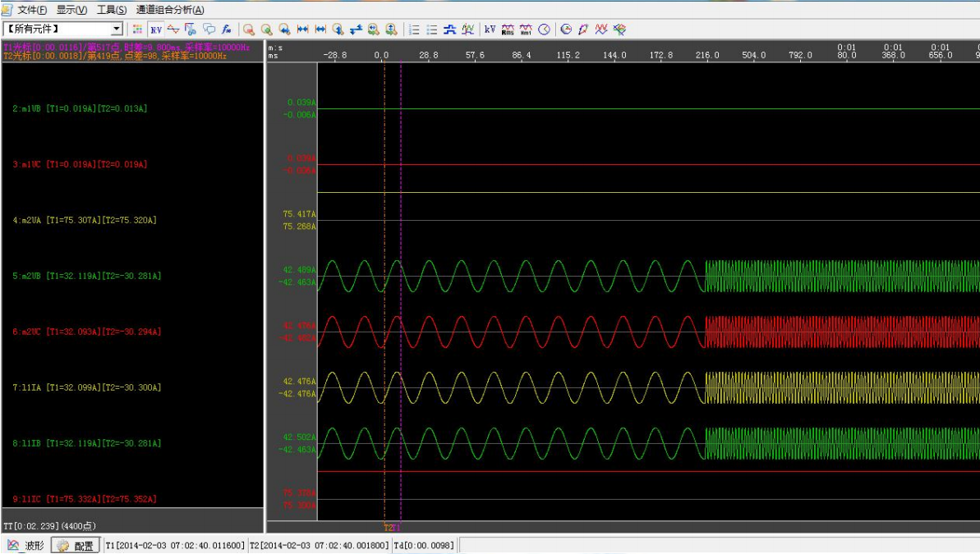
Task: Click the RMS waveform toolbar icon
Action: (x=508, y=30)
